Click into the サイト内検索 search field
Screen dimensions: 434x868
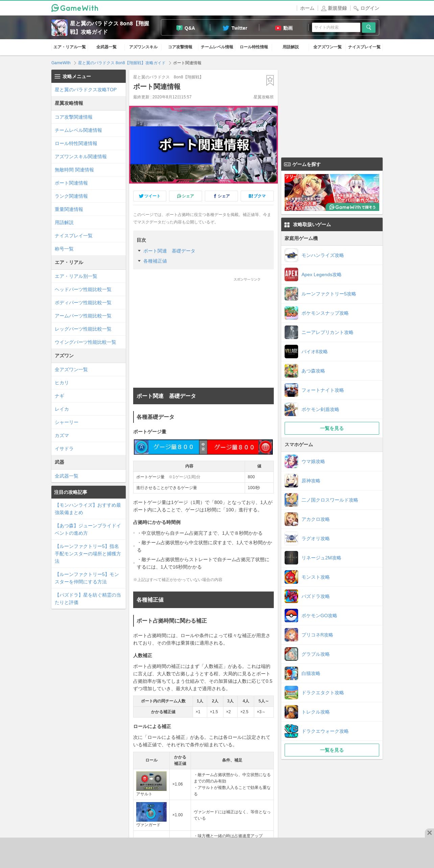[x=336, y=27]
